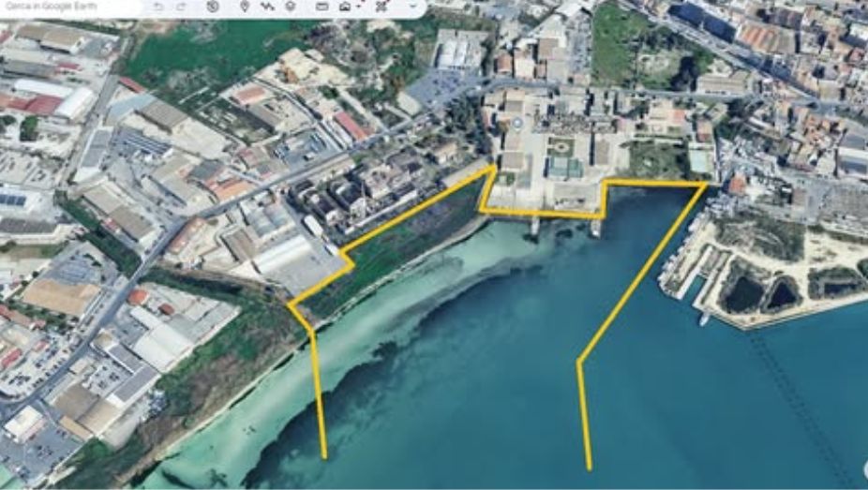868x490 pixels.
Task: Open the arrow next to photo icon
Action: [358, 7]
